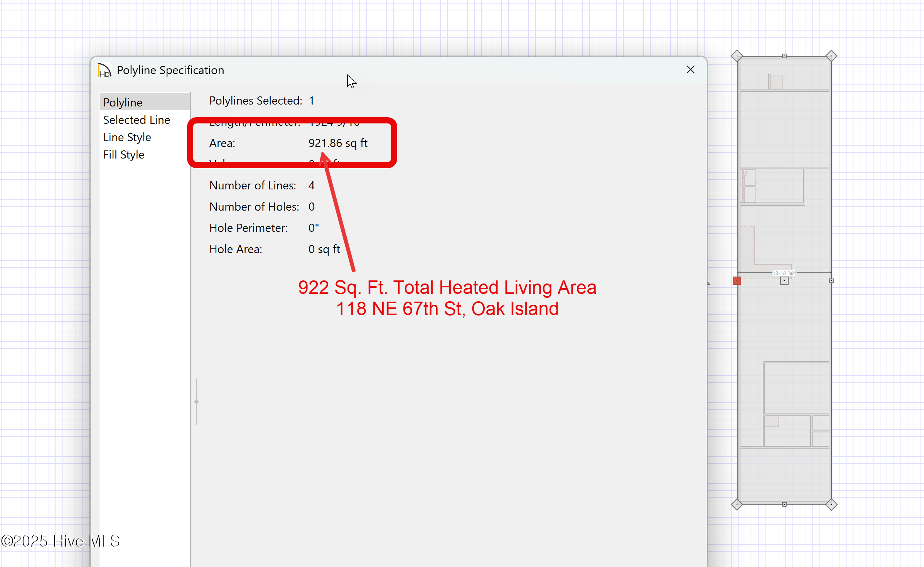Select the Polyline panel item

pos(123,103)
